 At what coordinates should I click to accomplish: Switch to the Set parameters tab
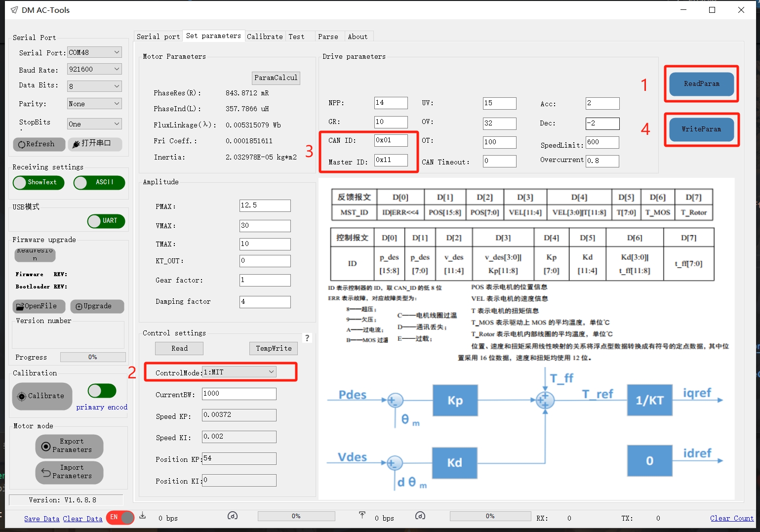click(213, 36)
